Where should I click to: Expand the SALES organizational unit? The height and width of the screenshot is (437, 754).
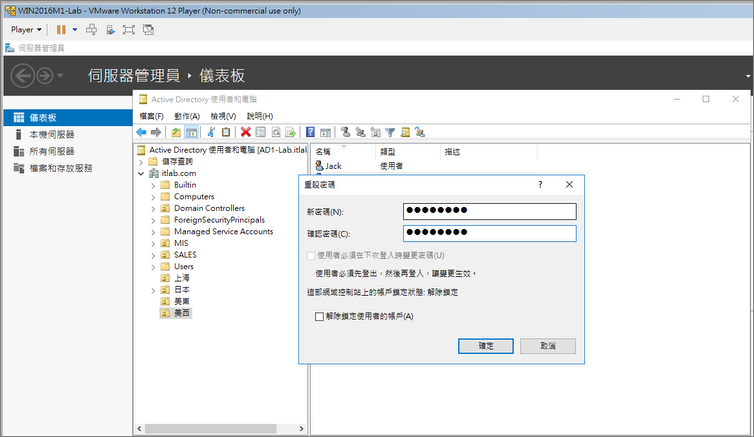[x=153, y=255]
